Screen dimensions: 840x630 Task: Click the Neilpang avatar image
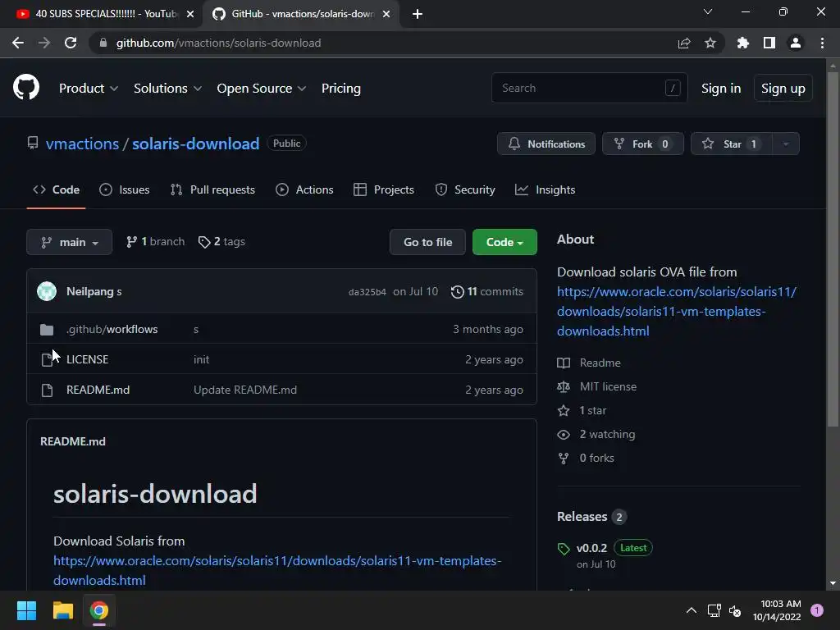point(47,291)
